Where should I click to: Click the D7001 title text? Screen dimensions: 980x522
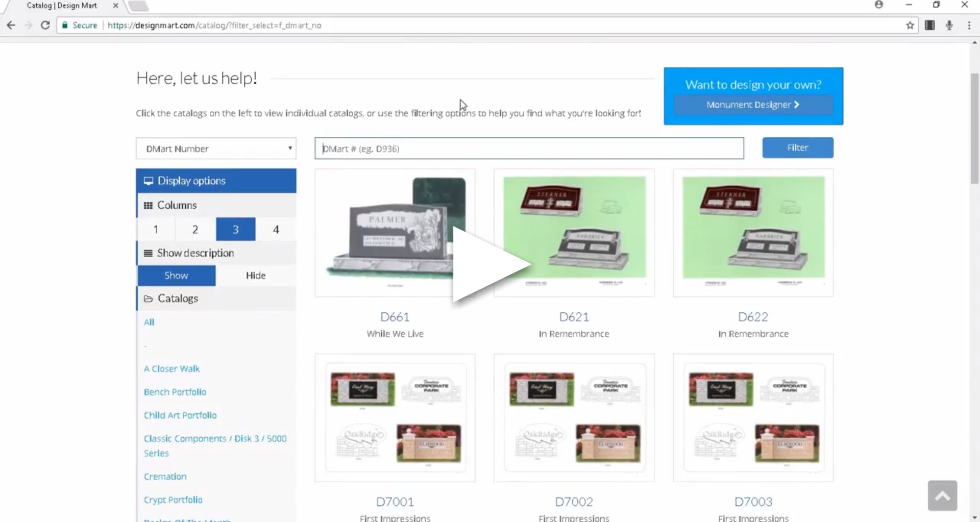(x=395, y=502)
